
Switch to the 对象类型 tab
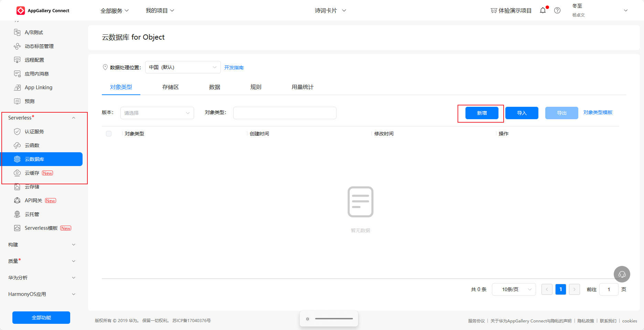(121, 87)
